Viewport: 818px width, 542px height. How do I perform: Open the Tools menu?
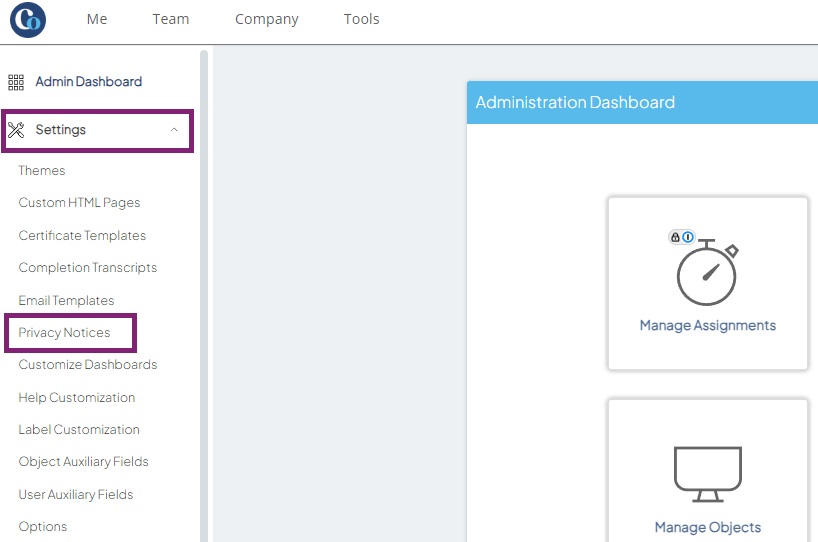pos(362,19)
